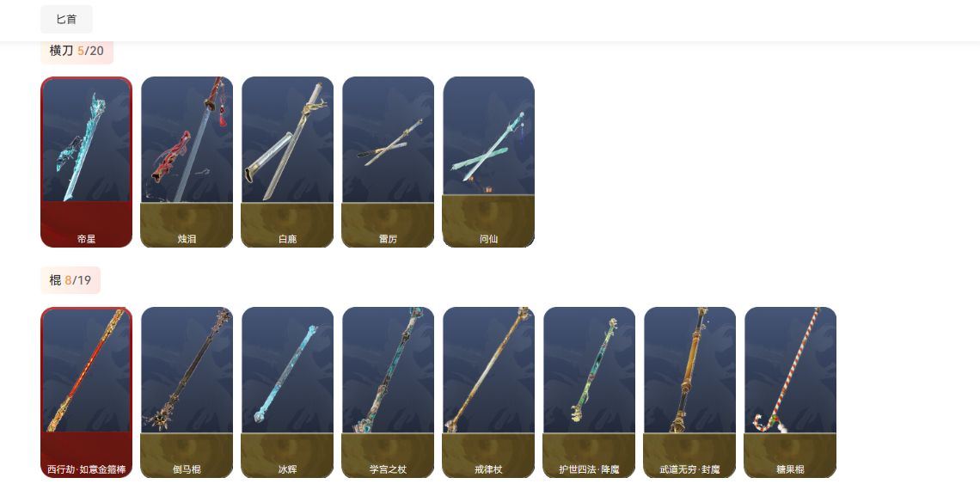Screen dimensions: 980x490
Task: Click the 戒律杖 staff card
Action: [x=489, y=392]
